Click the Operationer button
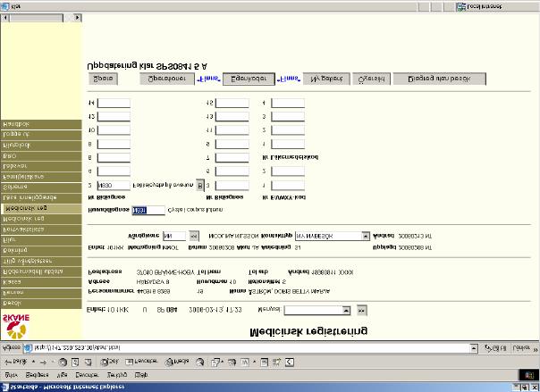540x392 pixels. click(x=167, y=79)
